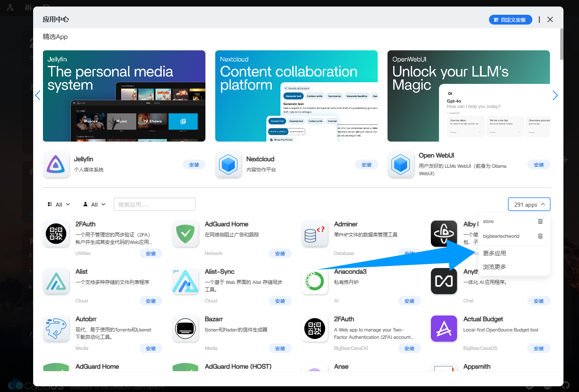Image resolution: width=579 pixels, height=392 pixels.
Task: Open the author All filter dropdown
Action: (x=95, y=204)
